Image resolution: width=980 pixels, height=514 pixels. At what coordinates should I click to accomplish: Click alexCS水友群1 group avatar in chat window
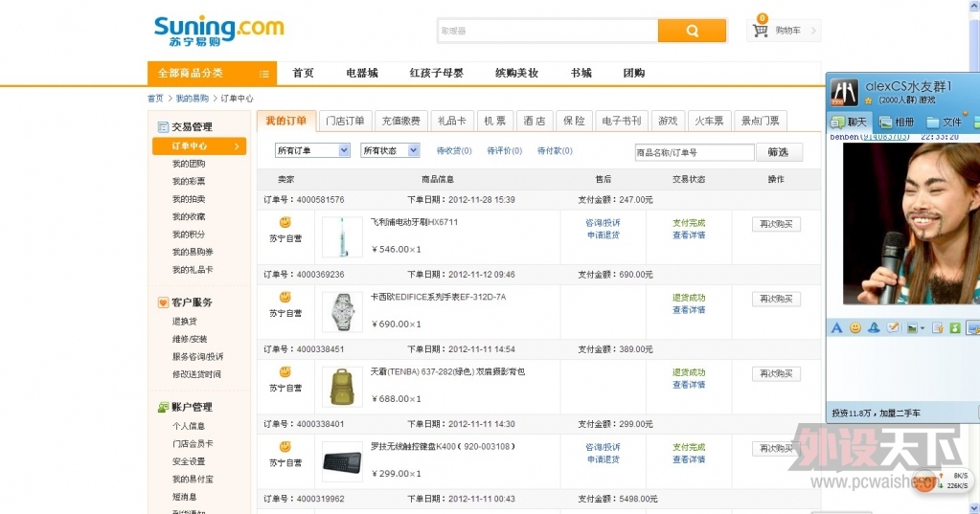pos(844,92)
